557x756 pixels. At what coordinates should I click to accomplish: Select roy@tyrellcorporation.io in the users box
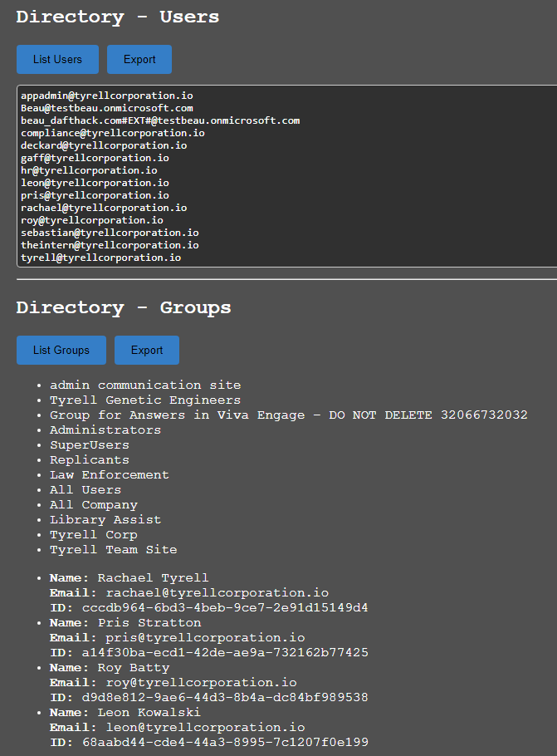tap(92, 220)
